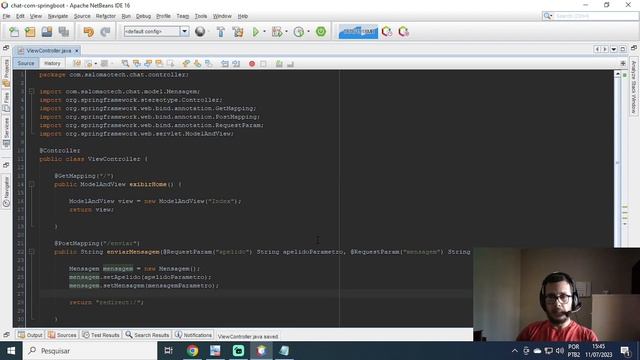
Task: Click the green Spring Boot power icon
Action: (321, 31)
